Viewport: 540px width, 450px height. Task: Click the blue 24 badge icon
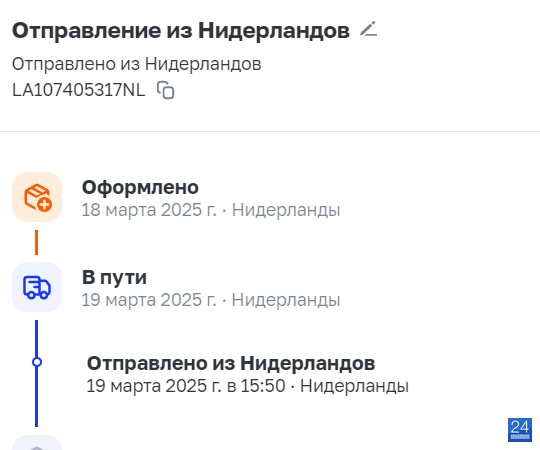click(x=520, y=430)
